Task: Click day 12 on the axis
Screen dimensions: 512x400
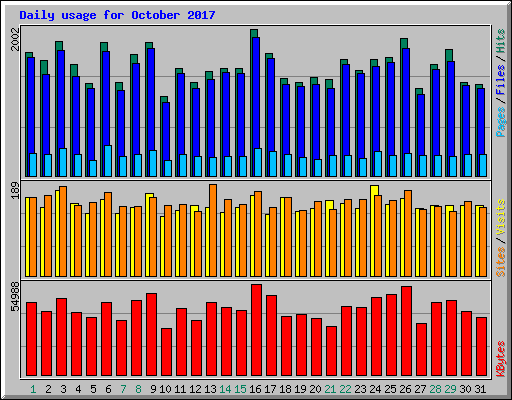Action: (x=195, y=389)
